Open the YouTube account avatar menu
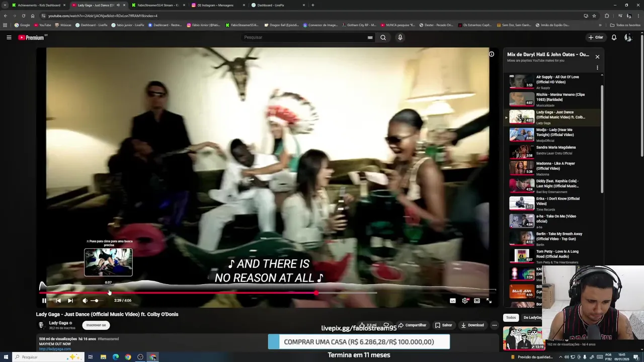The width and height of the screenshot is (644, 362). [x=628, y=37]
